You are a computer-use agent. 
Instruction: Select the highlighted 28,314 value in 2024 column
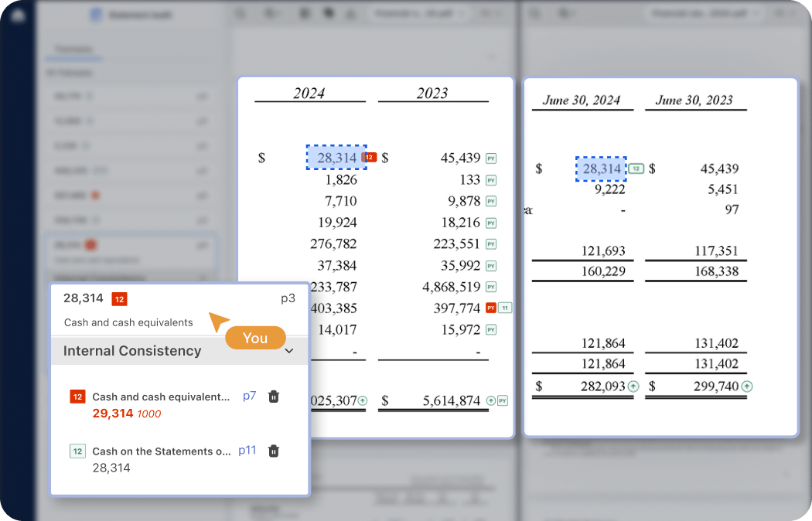[336, 158]
